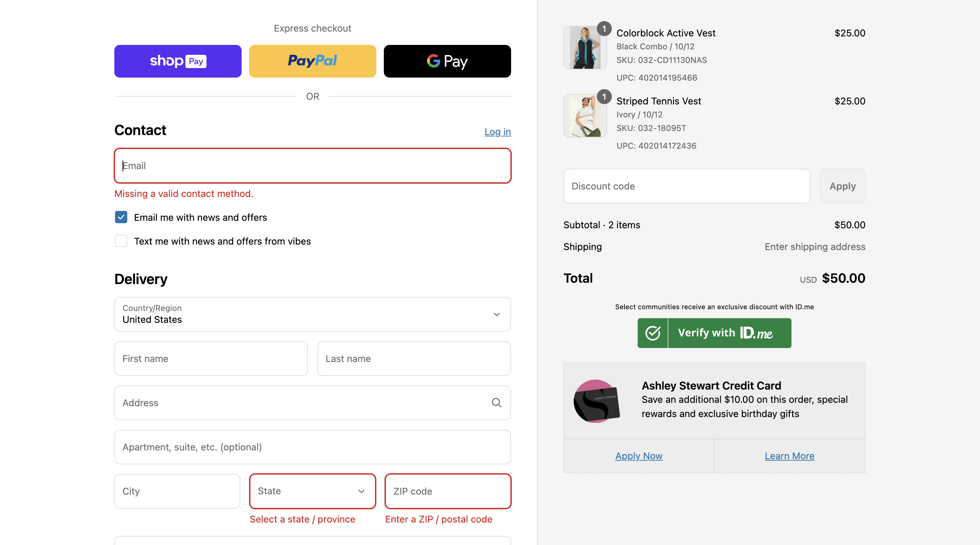
Task: Enable Text me with news and offers
Action: [x=121, y=241]
